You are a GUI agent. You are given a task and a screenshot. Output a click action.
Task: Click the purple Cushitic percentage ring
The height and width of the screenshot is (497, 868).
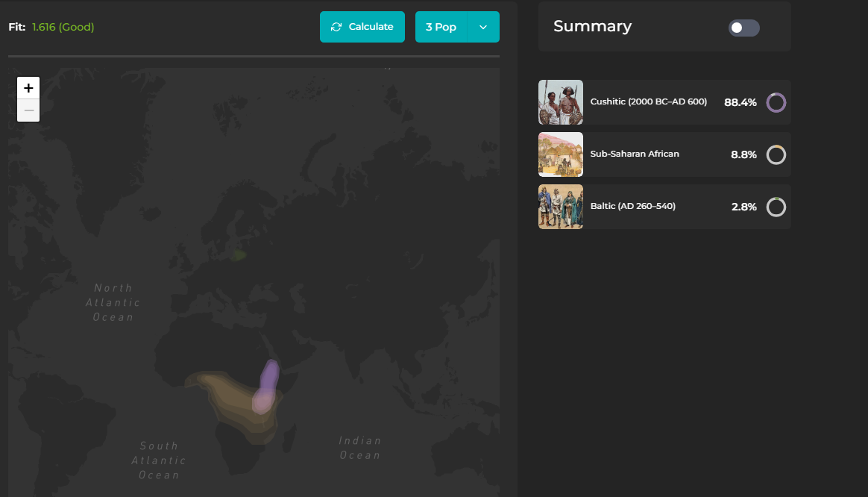[x=776, y=102]
